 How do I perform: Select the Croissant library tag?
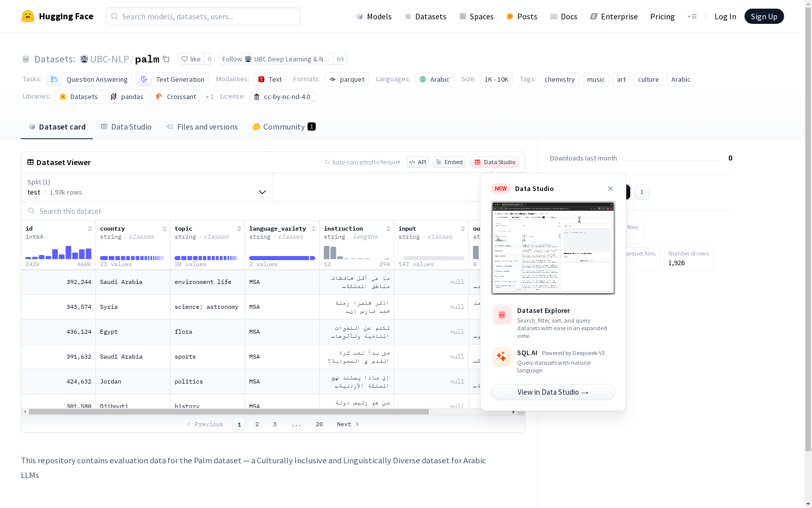(x=176, y=97)
